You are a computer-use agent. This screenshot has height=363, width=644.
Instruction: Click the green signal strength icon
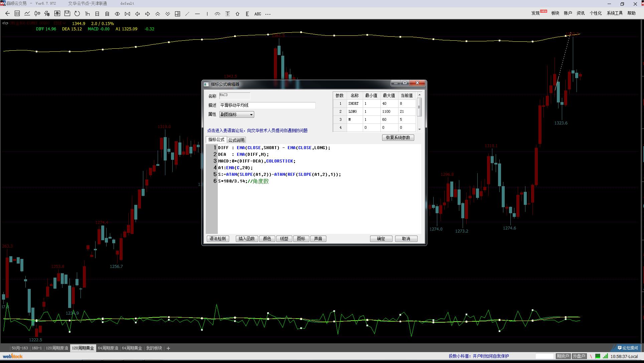tap(605, 356)
